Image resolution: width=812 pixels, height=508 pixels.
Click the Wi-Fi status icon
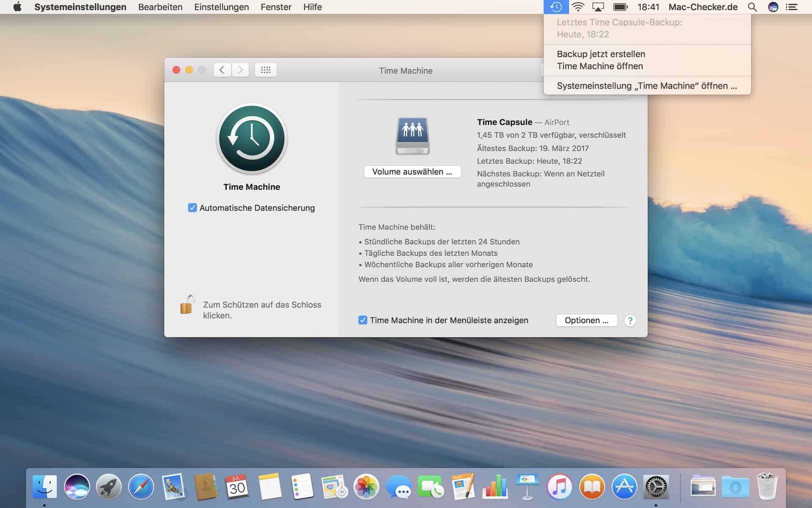click(x=578, y=7)
